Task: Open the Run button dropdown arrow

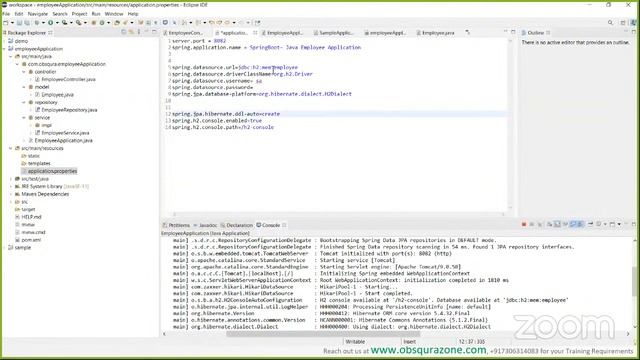Action: [57, 23]
